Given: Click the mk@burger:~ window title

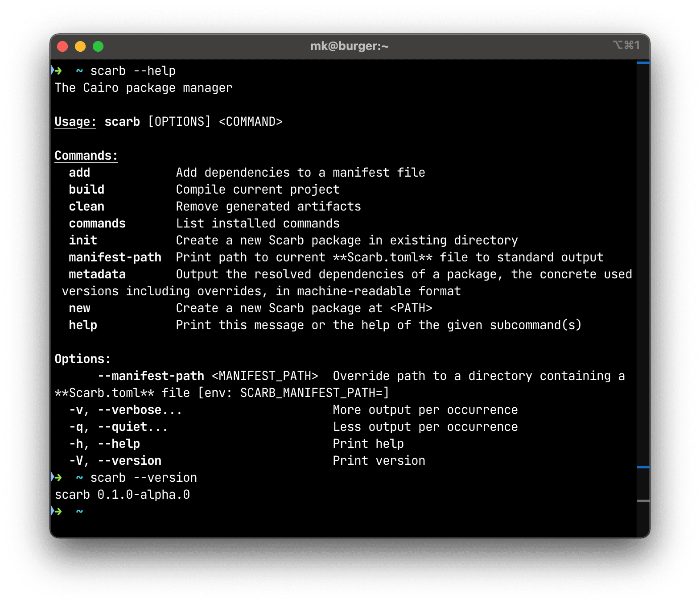Looking at the screenshot, I should 349,46.
